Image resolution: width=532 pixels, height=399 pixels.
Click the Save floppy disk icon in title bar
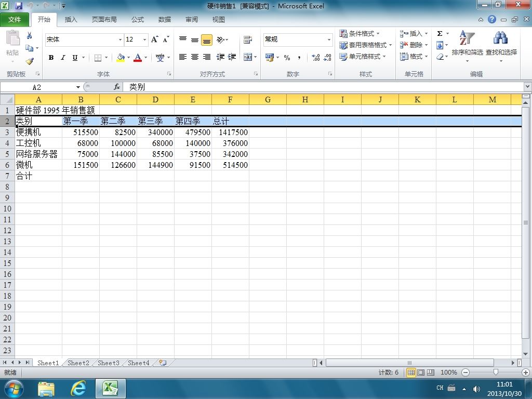tap(18, 5)
